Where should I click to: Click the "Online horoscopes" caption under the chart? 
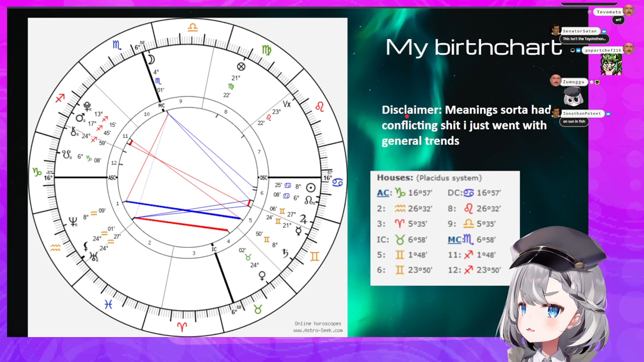coord(318,323)
